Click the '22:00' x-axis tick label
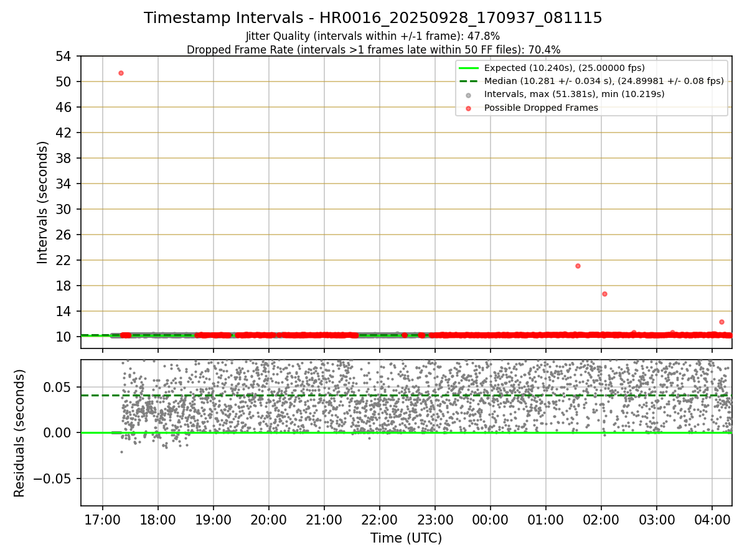747x560 pixels. 379,520
